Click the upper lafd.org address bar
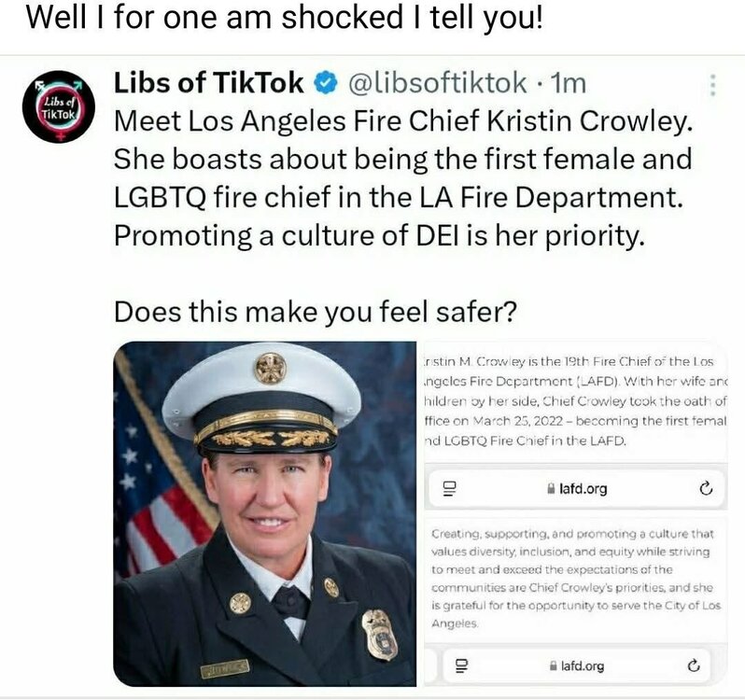745x700 pixels. click(x=576, y=488)
